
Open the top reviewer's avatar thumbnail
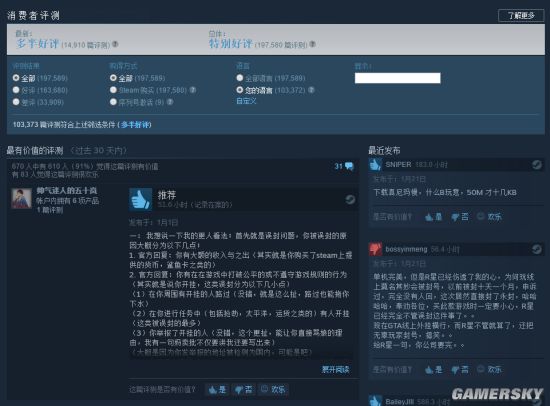click(x=21, y=198)
